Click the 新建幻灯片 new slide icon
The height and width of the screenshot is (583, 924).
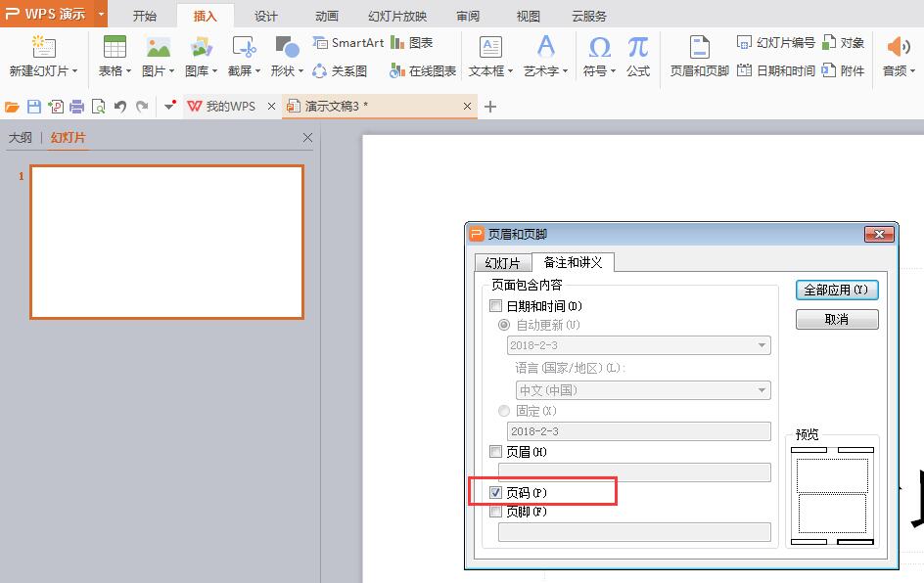coord(44,47)
